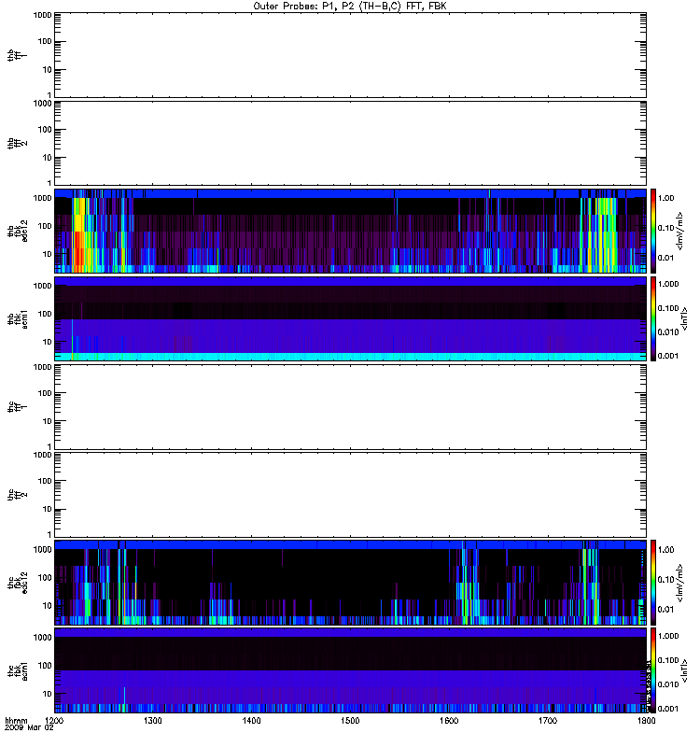This screenshot has width=700, height=747.
Task: Click the 1700 time axis label
Action: click(548, 720)
